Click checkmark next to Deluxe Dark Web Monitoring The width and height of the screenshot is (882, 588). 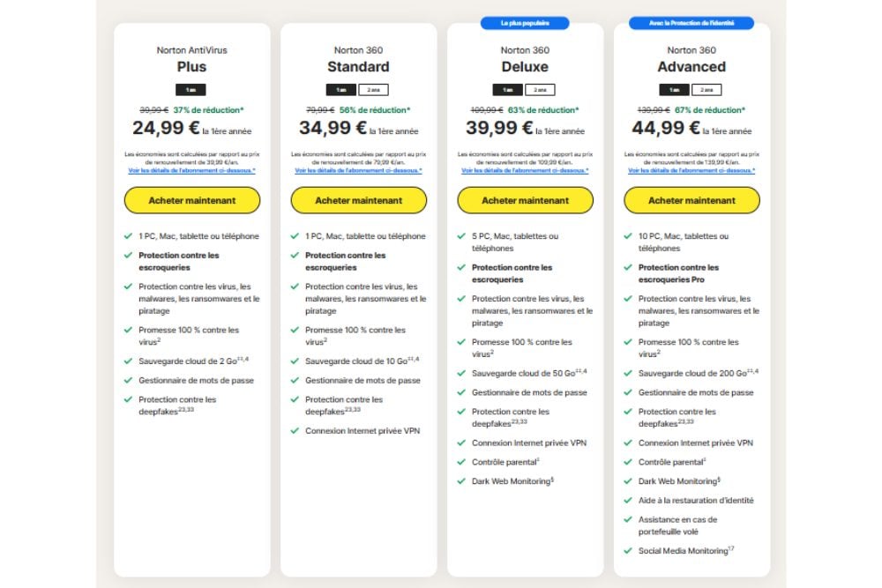pos(462,481)
